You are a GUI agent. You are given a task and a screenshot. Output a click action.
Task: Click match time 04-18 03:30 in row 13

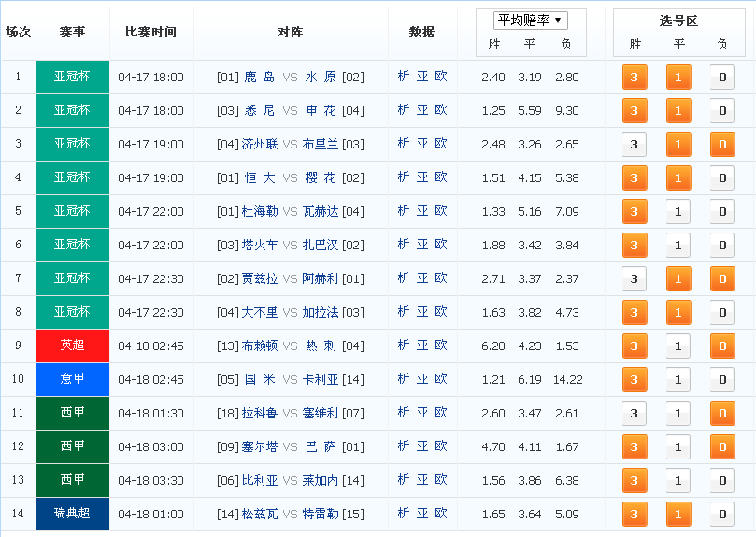pos(150,481)
